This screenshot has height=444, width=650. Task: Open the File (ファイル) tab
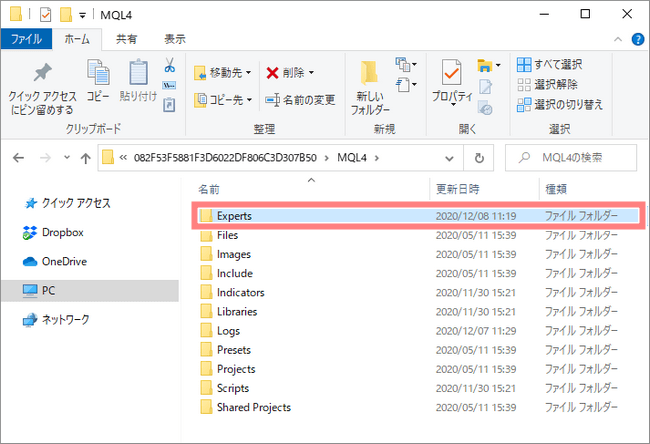click(27, 39)
